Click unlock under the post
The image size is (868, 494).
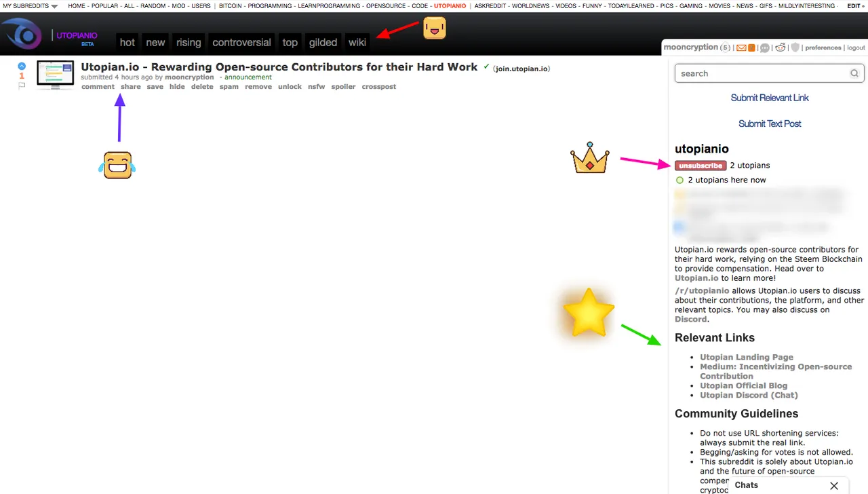[290, 87]
